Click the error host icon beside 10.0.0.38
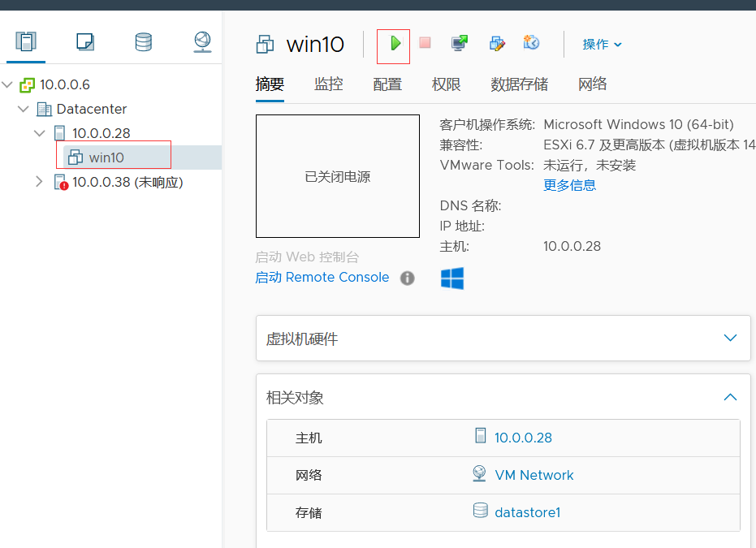Viewport: 756px width, 548px height. click(61, 182)
